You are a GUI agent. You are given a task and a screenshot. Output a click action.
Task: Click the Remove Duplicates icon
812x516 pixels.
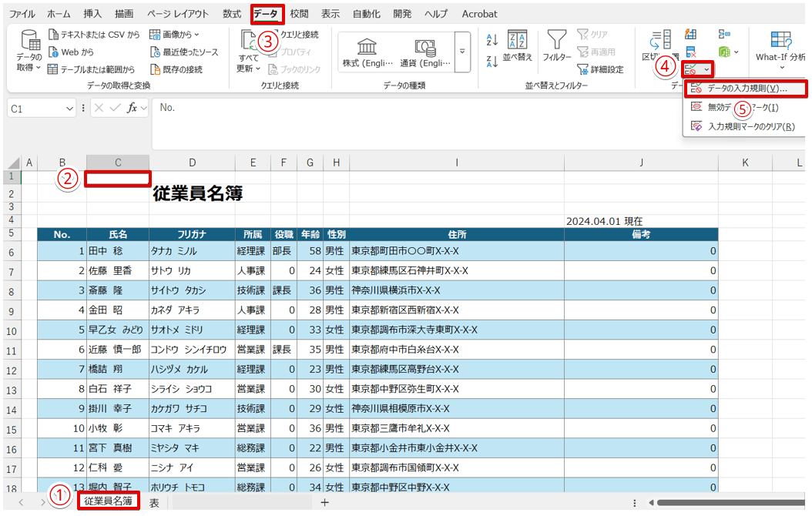click(x=691, y=52)
